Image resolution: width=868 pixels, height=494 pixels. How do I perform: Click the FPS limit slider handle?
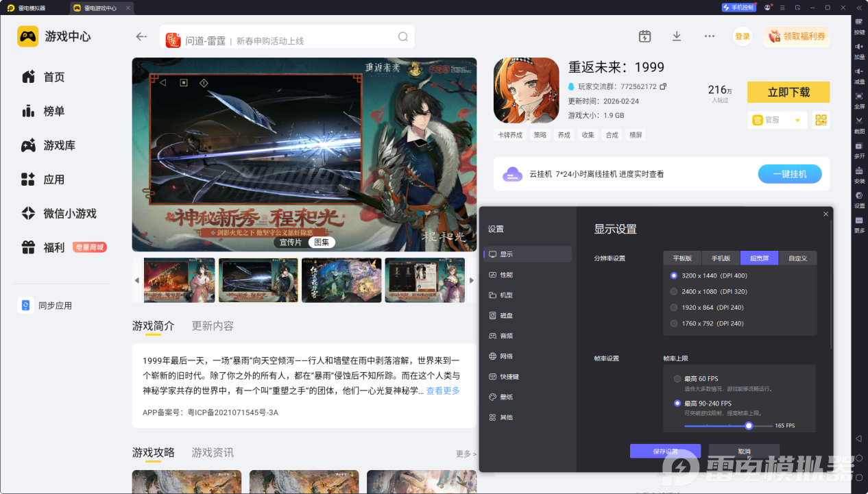(x=749, y=425)
